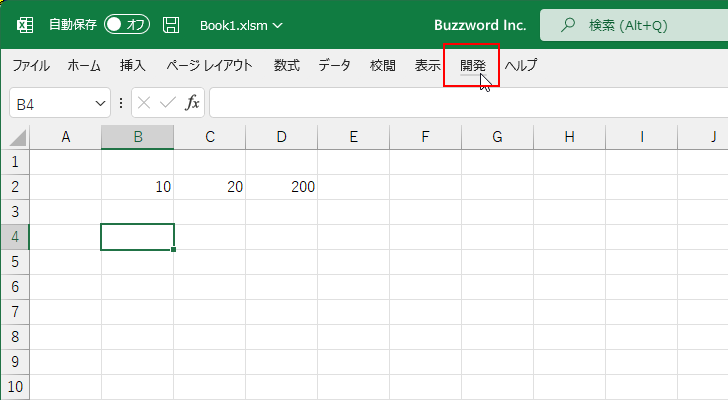Select column D header

pyautogui.click(x=282, y=137)
